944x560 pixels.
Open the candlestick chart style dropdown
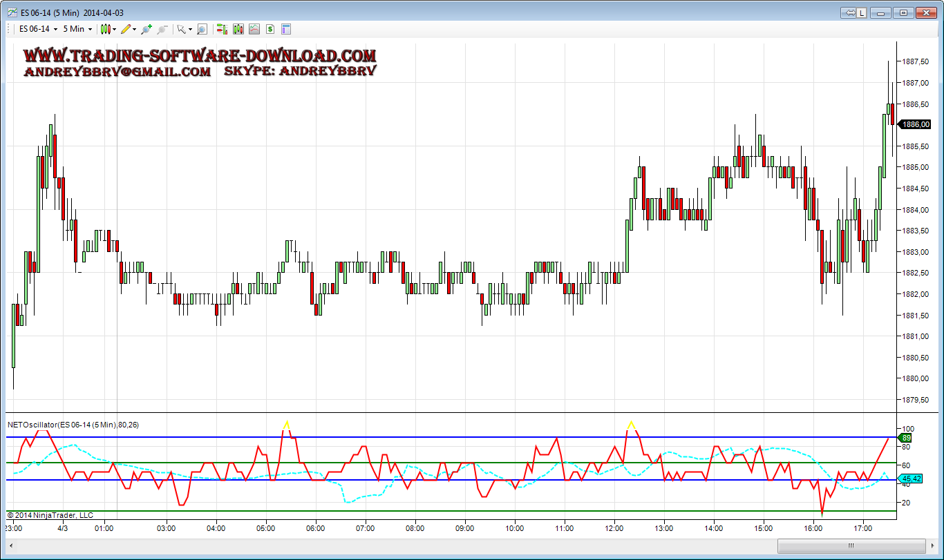[108, 29]
